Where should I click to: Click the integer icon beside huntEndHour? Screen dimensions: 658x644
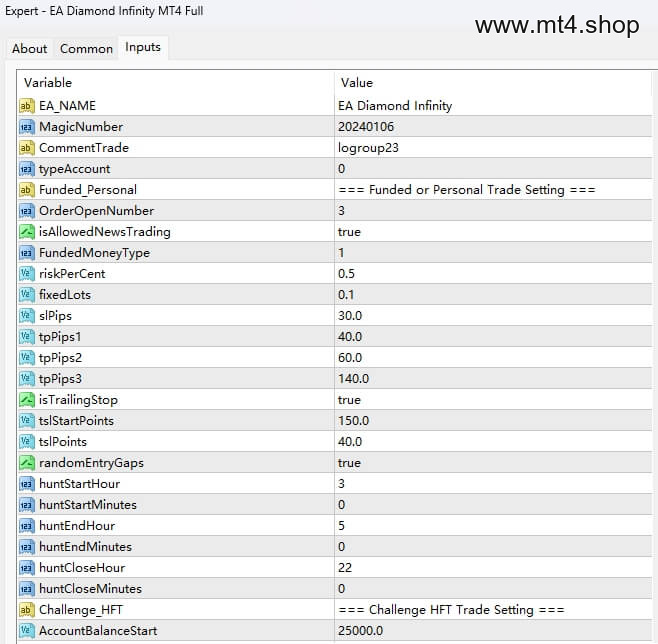(x=26, y=526)
